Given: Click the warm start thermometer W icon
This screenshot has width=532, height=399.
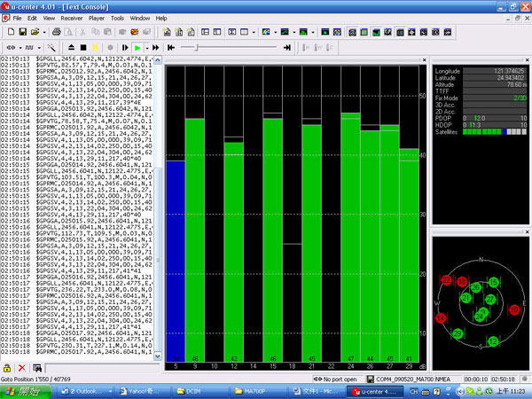Looking at the screenshot, I should tap(318, 48).
